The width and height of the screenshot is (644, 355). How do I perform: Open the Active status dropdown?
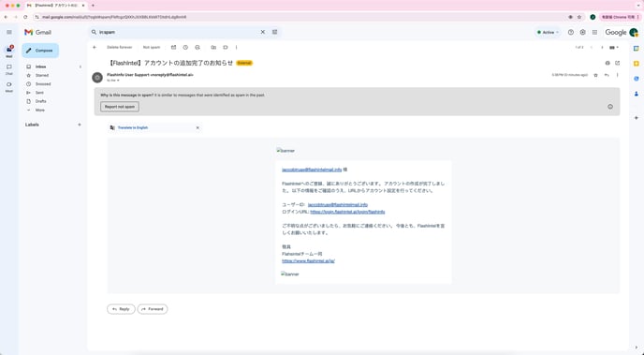tap(549, 32)
